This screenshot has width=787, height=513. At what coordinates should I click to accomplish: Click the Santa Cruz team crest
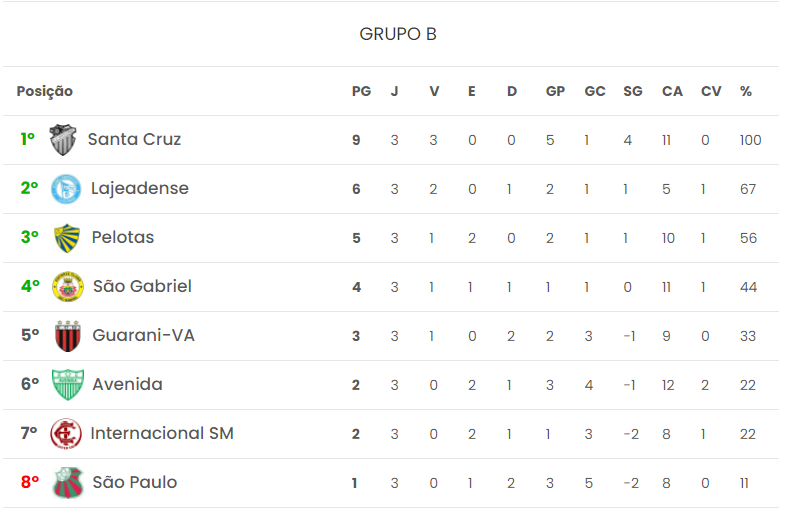tap(63, 140)
